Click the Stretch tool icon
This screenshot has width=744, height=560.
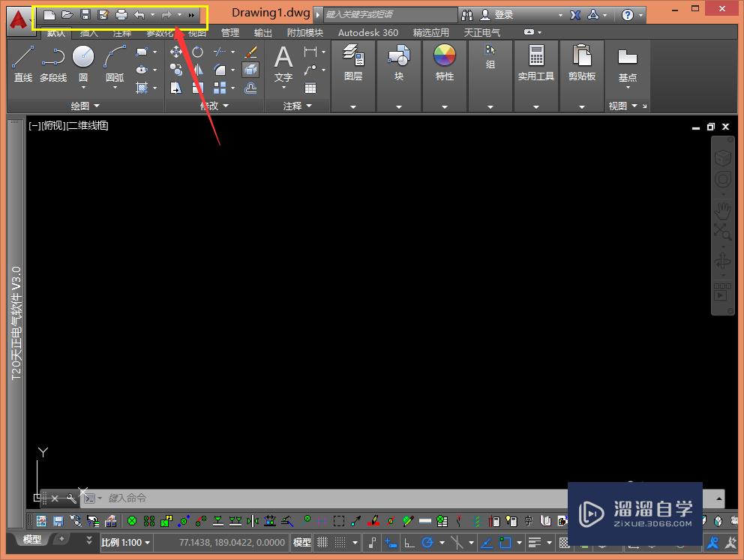point(176,88)
